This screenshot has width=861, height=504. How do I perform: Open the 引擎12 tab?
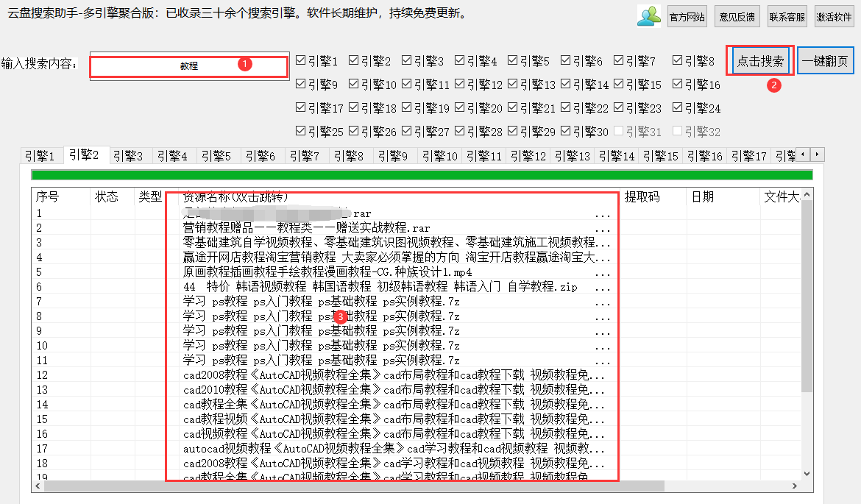[528, 156]
